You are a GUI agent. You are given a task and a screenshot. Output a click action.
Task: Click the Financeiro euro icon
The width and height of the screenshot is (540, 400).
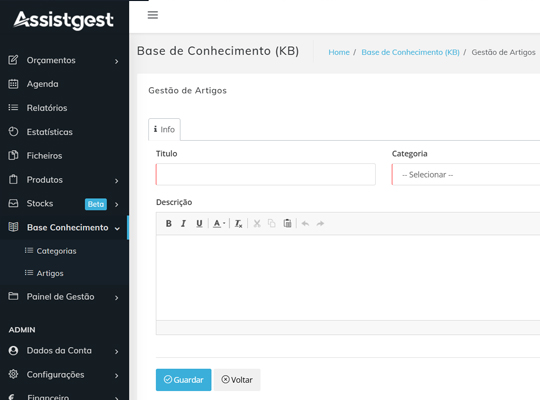pos(12,397)
